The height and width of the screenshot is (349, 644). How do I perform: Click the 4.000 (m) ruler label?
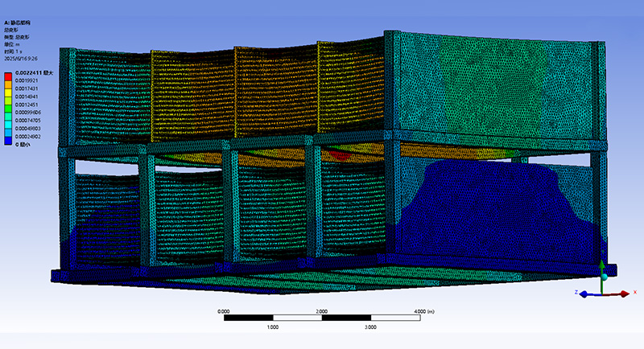(x=424, y=312)
